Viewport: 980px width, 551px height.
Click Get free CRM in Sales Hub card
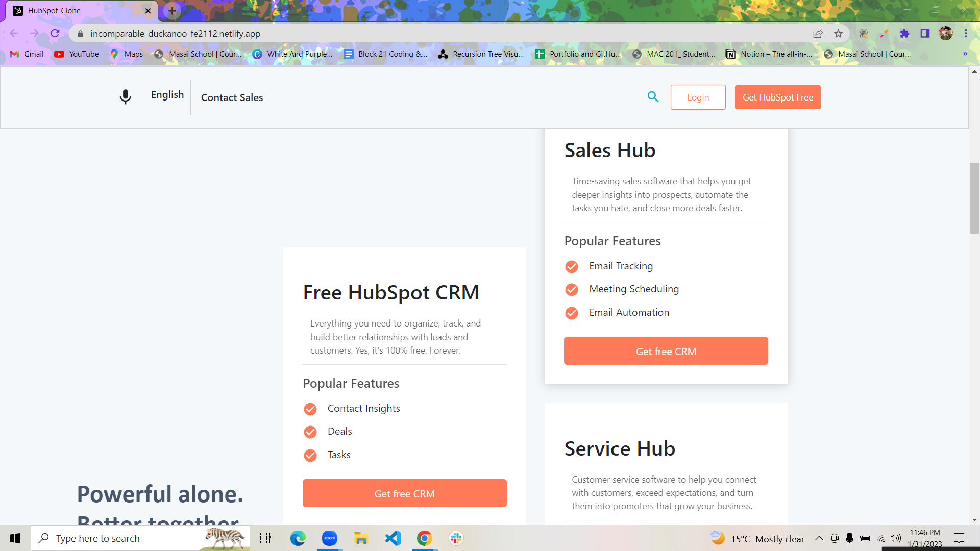click(x=666, y=351)
